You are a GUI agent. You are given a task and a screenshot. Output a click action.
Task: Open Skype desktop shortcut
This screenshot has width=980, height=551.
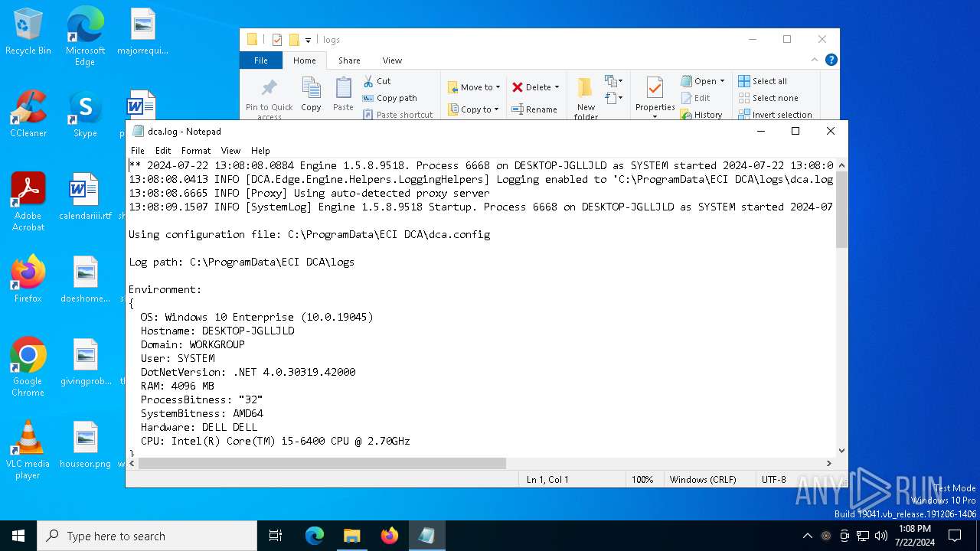point(85,114)
